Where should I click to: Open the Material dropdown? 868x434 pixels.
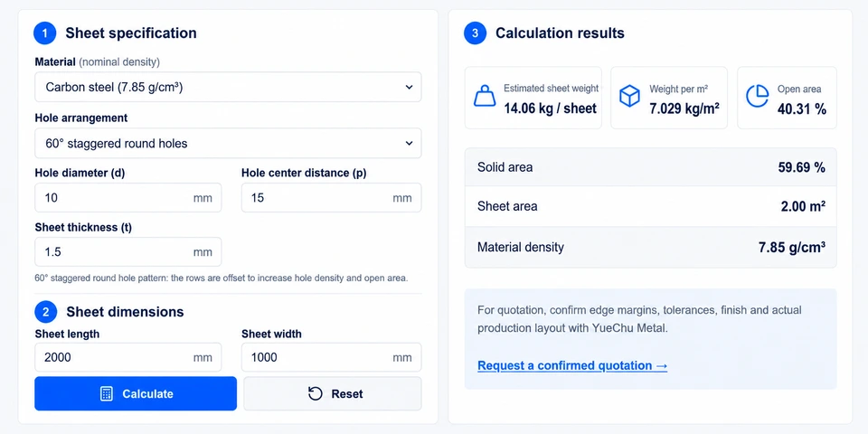[x=228, y=87]
